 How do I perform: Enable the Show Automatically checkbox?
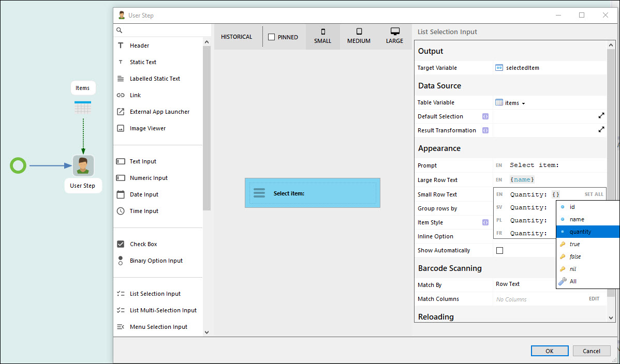[500, 251]
